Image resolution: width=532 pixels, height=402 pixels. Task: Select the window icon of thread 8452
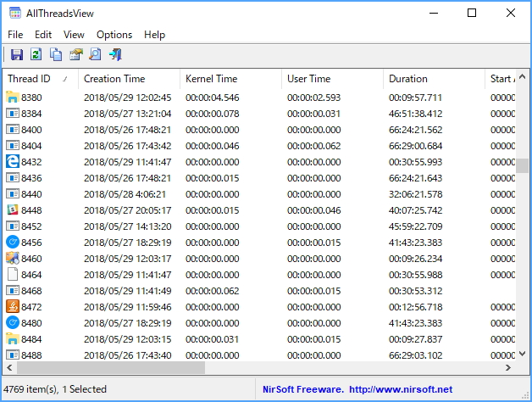coord(13,226)
